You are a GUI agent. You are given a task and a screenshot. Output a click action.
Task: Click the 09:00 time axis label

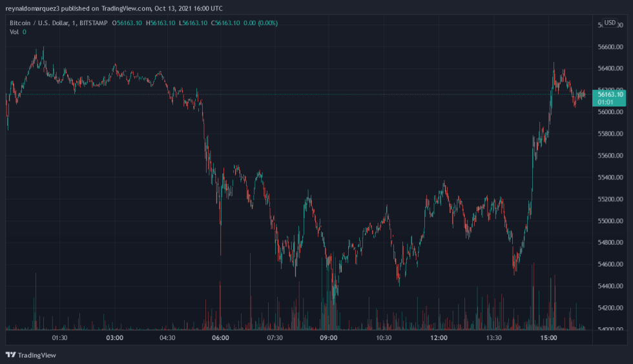point(329,338)
